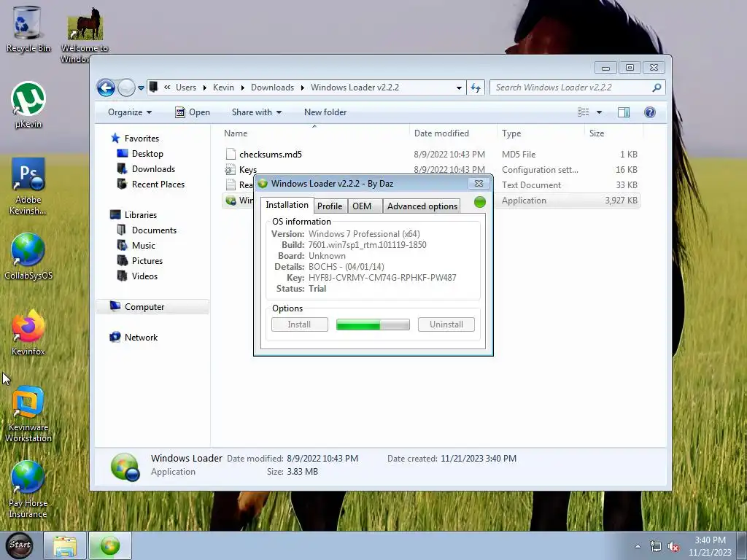Screen dimensions: 747x560
Task: Click New folder in toolbar
Action: tap(325, 112)
